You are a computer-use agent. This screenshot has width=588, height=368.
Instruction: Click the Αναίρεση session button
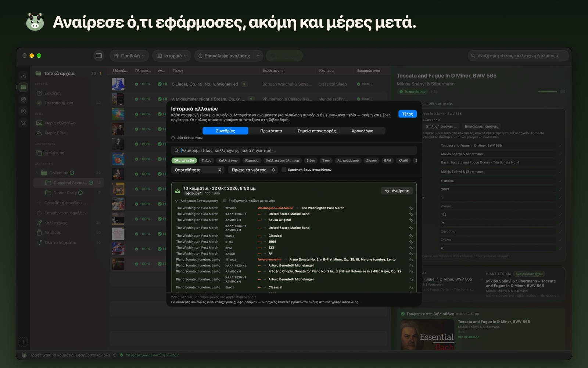tap(397, 191)
